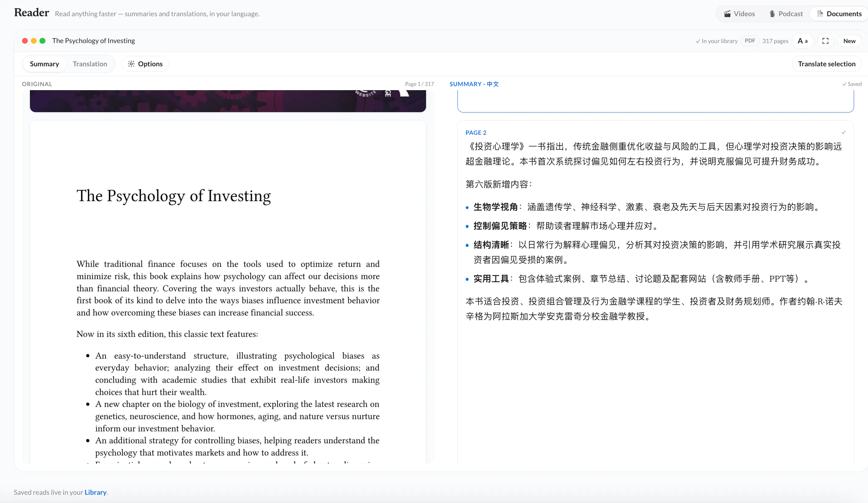Image resolution: width=868 pixels, height=503 pixels.
Task: Click the New button
Action: click(849, 41)
